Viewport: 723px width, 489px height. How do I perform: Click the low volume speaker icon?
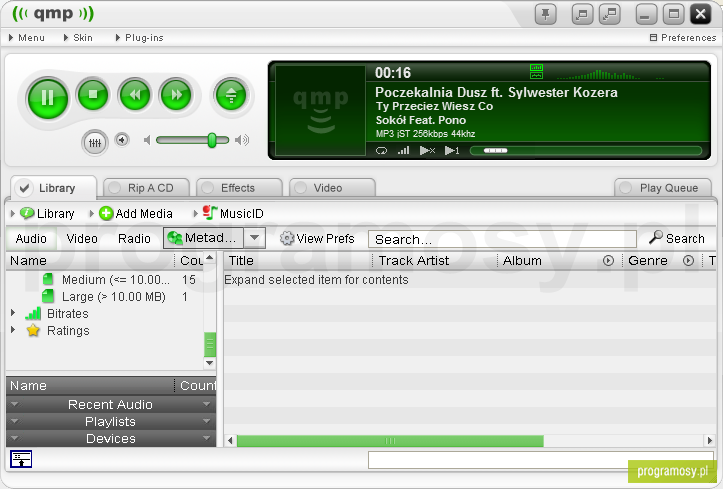click(147, 140)
